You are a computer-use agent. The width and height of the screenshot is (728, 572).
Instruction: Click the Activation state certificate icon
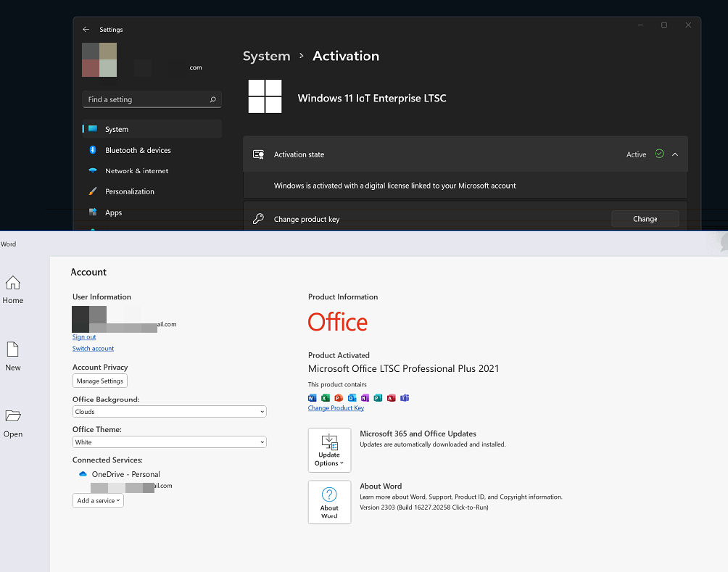pos(259,154)
